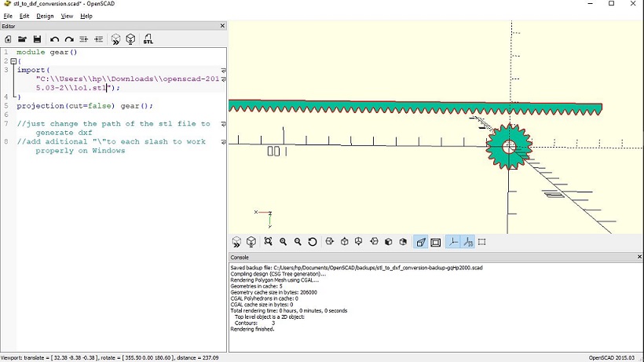The height and width of the screenshot is (362, 644).
Task: Open a file using the folder icon
Action: click(22, 39)
